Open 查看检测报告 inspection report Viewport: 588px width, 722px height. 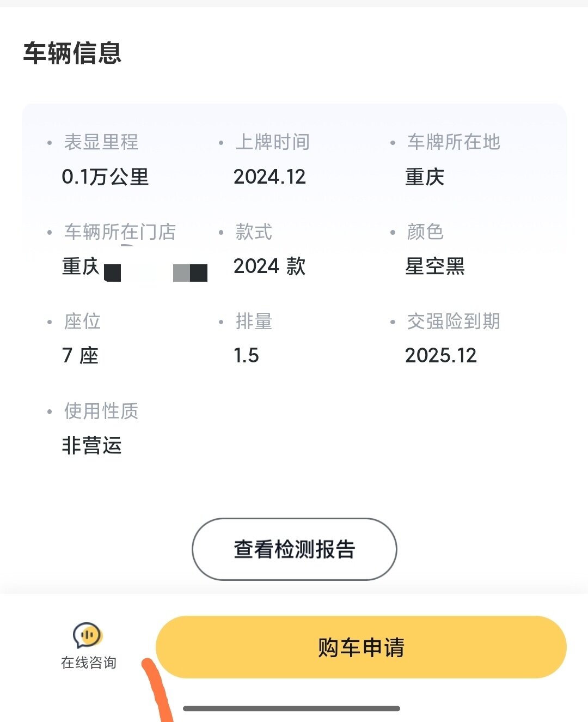(295, 549)
